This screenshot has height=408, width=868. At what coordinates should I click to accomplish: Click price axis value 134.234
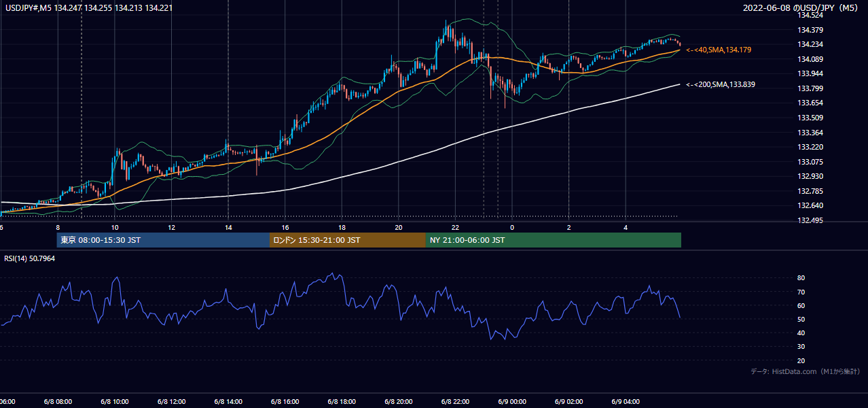coord(810,44)
